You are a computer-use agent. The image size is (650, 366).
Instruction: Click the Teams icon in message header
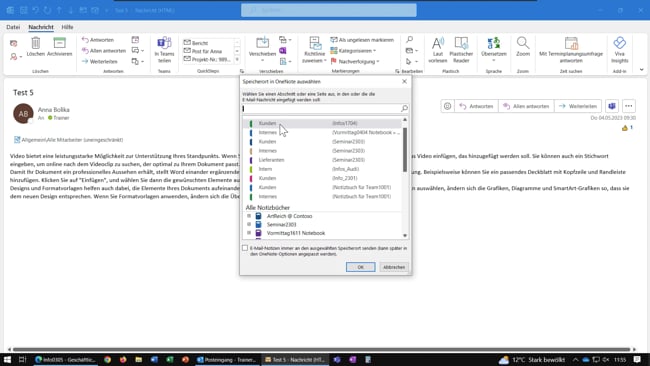click(x=612, y=106)
